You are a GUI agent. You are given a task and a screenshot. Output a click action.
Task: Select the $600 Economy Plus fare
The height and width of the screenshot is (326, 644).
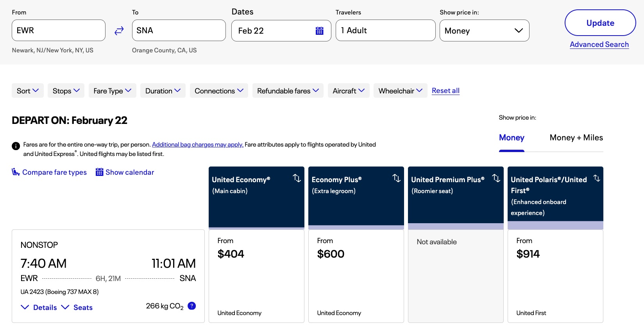tap(356, 276)
